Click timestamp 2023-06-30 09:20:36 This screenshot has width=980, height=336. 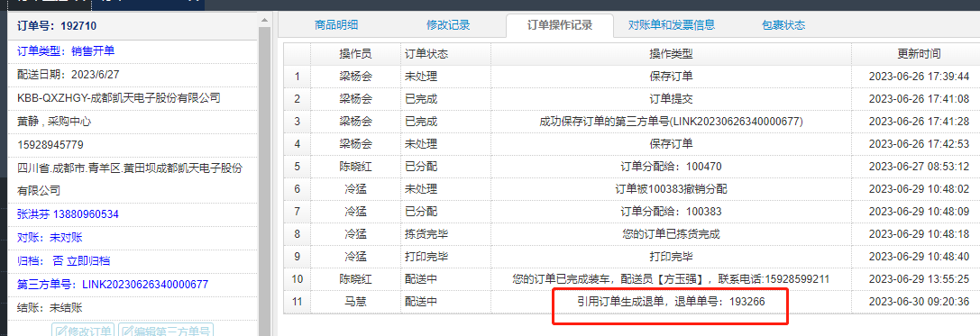click(919, 301)
